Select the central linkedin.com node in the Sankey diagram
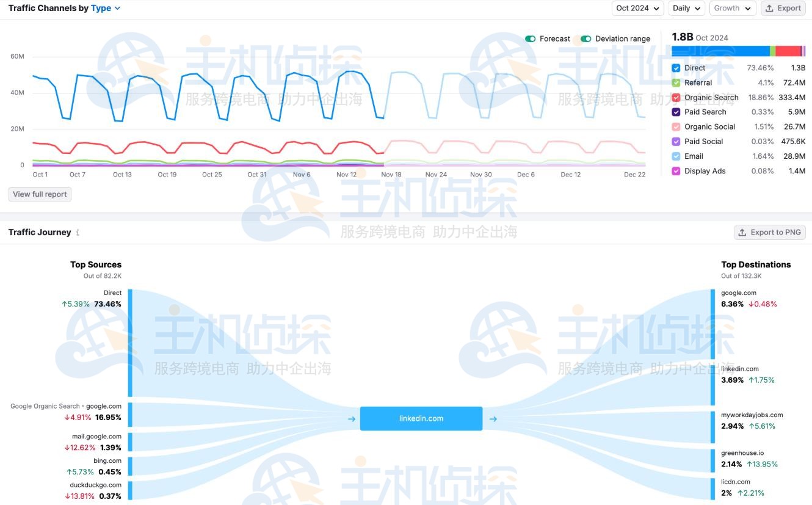The image size is (812, 505). click(x=421, y=418)
